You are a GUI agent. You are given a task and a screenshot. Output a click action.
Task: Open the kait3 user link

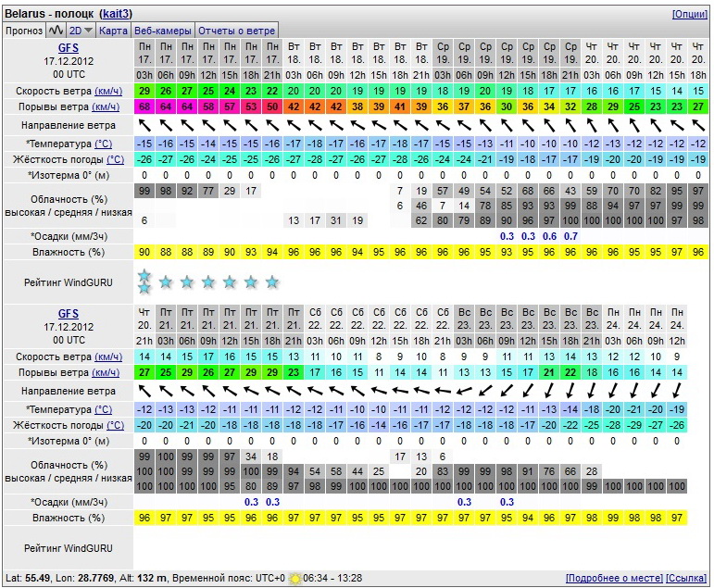pyautogui.click(x=116, y=14)
